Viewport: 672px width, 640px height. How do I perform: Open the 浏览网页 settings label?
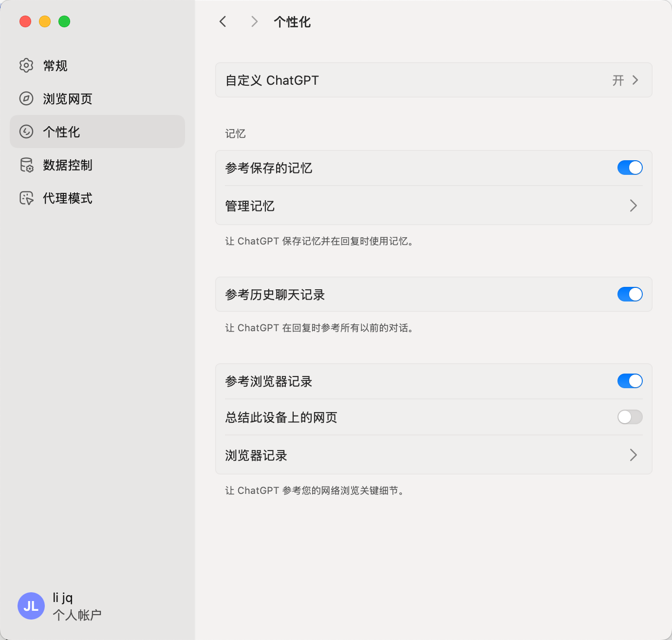(x=68, y=99)
